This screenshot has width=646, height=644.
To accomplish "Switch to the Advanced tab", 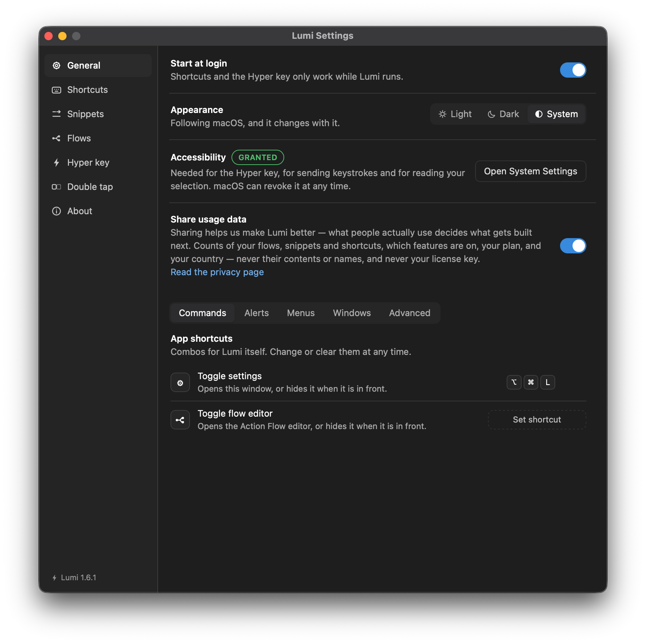I will tap(410, 313).
